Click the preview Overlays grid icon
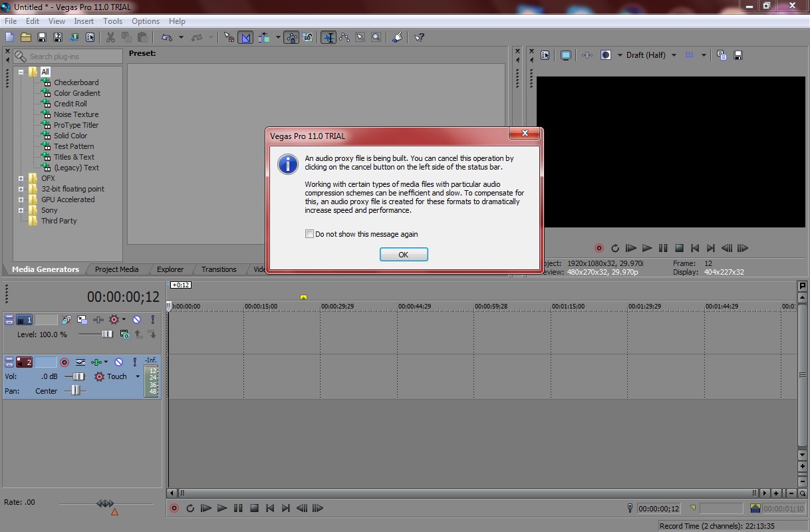Image resolution: width=810 pixels, height=532 pixels. [x=690, y=55]
